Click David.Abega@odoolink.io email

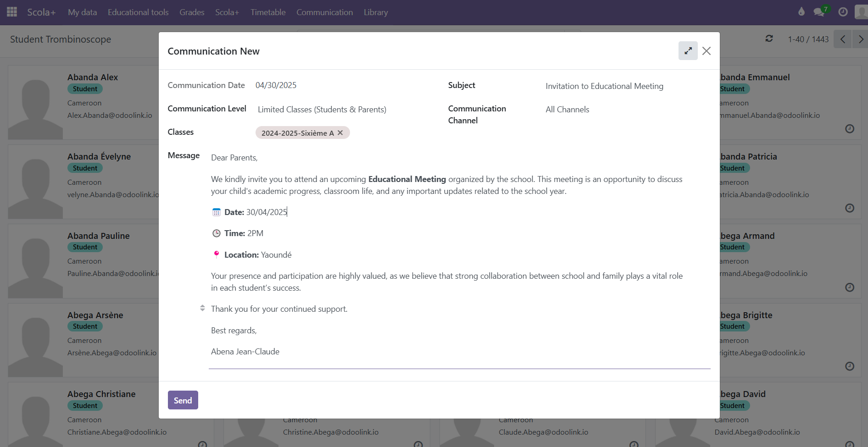(757, 432)
